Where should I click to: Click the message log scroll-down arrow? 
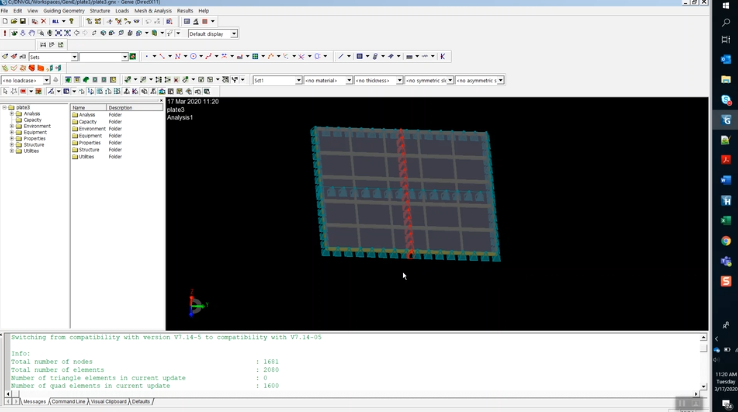pyautogui.click(x=703, y=387)
